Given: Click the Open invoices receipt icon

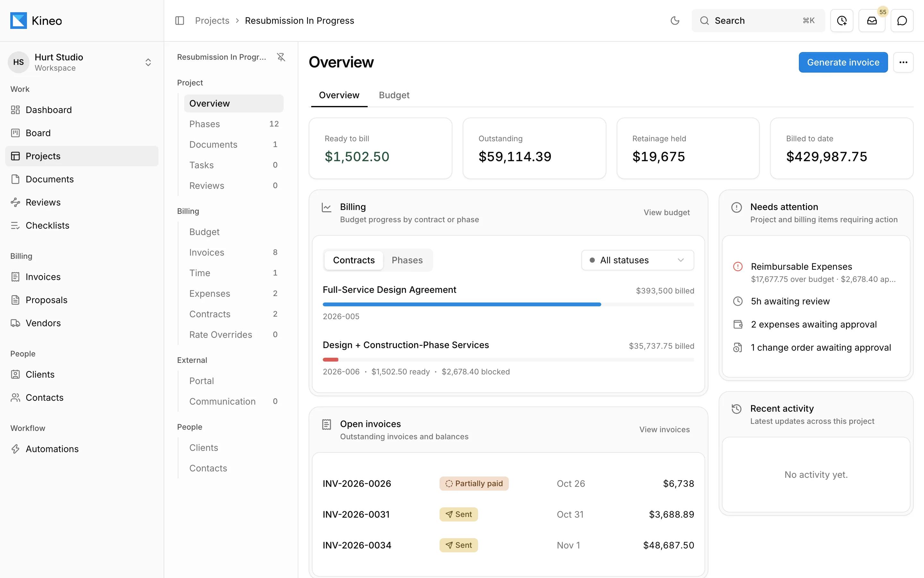Looking at the screenshot, I should pos(327,424).
